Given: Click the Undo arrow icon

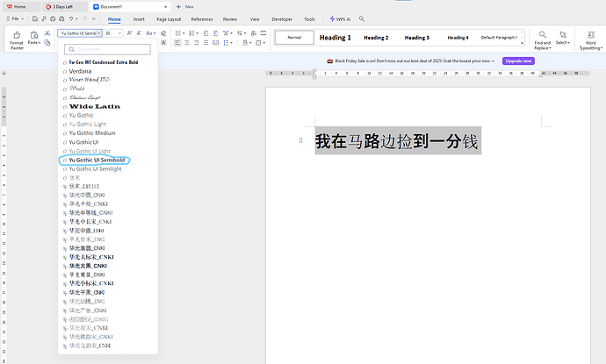Looking at the screenshot, I should [x=71, y=18].
